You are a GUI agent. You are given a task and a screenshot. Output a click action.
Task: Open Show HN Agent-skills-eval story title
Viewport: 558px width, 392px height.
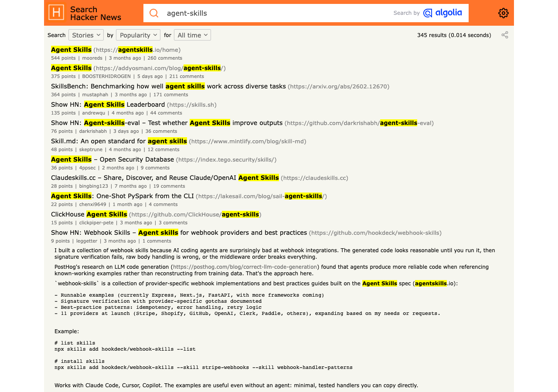[x=167, y=123]
